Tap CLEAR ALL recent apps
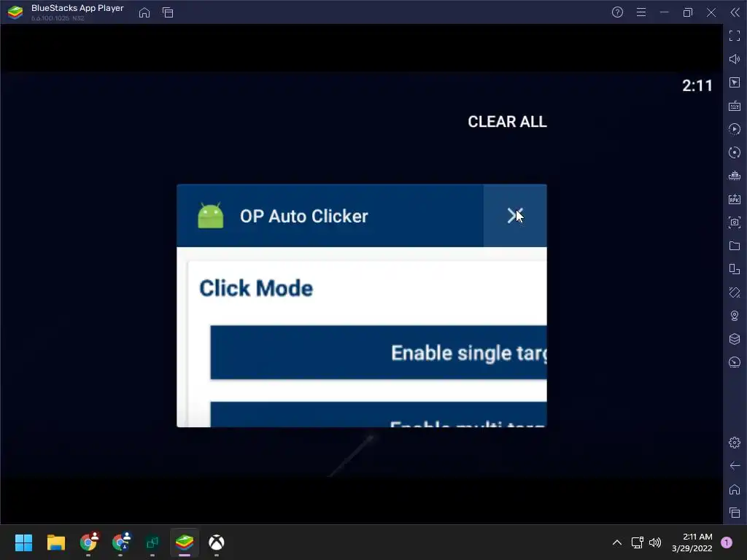Viewport: 747px width, 560px height. [507, 122]
